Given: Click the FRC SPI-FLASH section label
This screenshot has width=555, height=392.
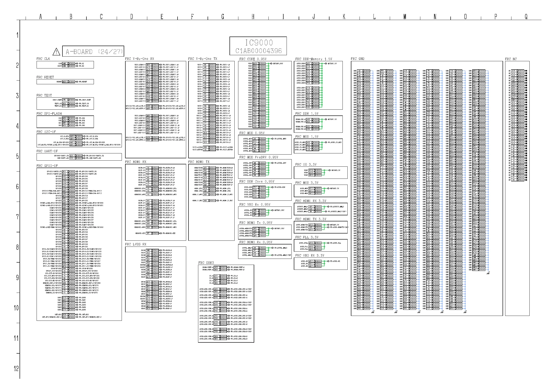Looking at the screenshot, I should pyautogui.click(x=49, y=114).
